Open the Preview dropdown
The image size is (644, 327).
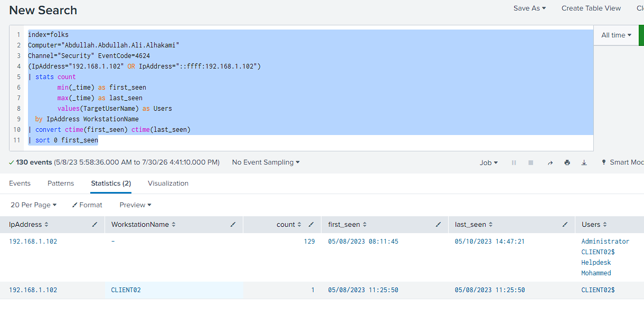135,205
